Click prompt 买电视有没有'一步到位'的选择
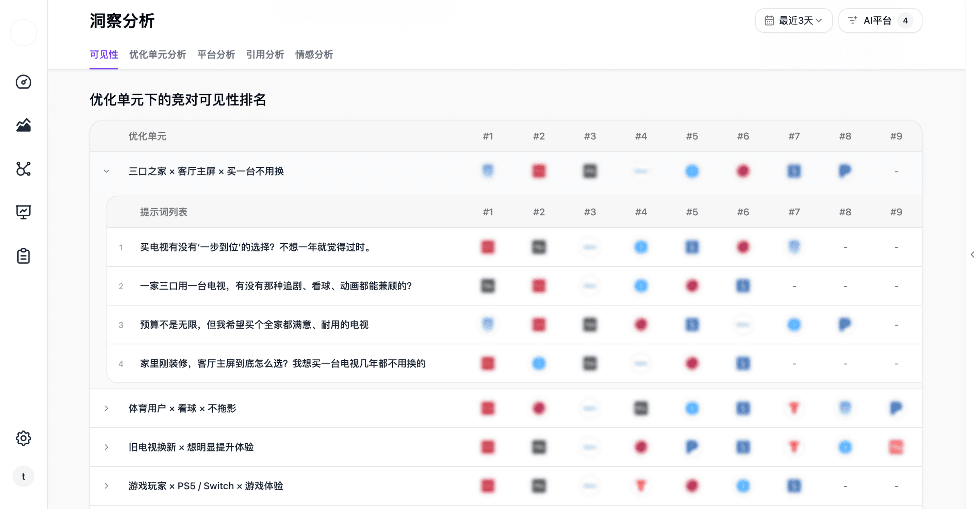Image resolution: width=980 pixels, height=509 pixels. click(x=255, y=247)
